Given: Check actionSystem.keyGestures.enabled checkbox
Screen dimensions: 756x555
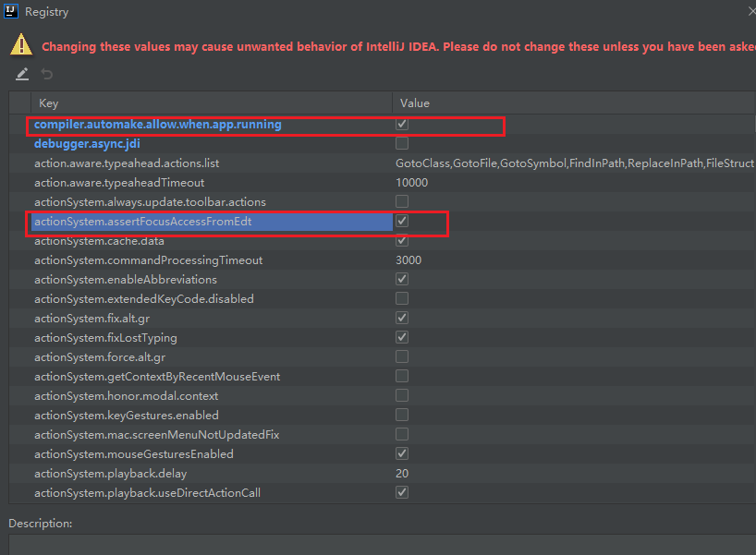Looking at the screenshot, I should click(402, 415).
